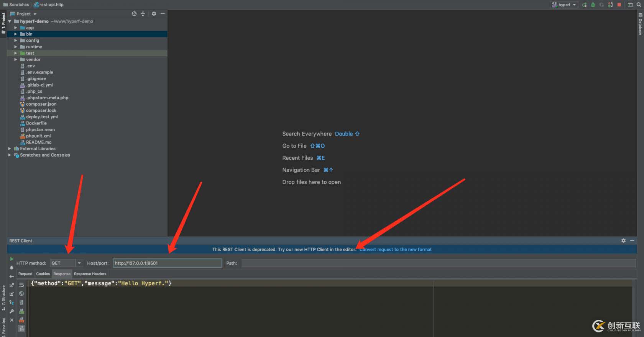This screenshot has width=644, height=337.
Task: Open REST Client settings gear
Action: click(623, 240)
